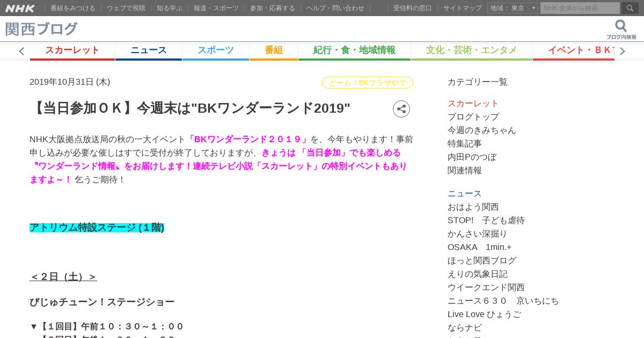
Task: Open sidebar ほっと関西ブログ link
Action: (x=482, y=261)
